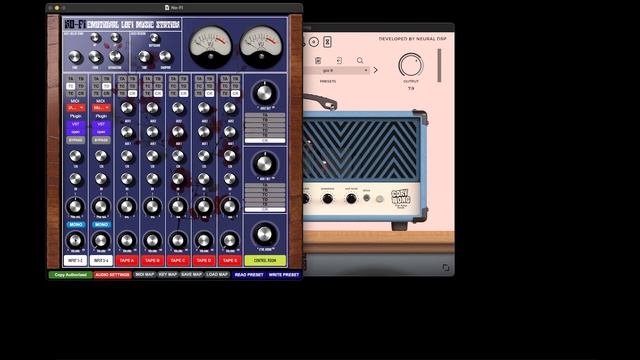
Task: Toggle CR routing on TAPE A channel
Action: (x=132, y=93)
